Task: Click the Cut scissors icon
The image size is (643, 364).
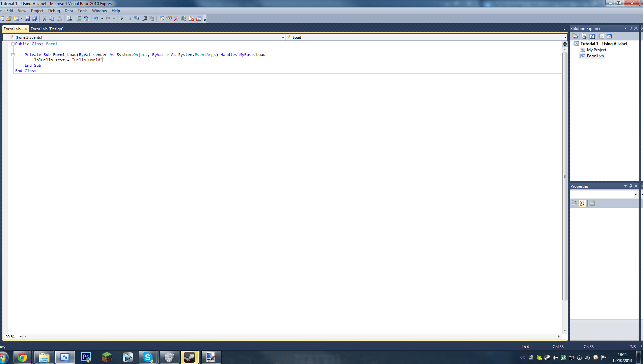Action: tap(44, 19)
